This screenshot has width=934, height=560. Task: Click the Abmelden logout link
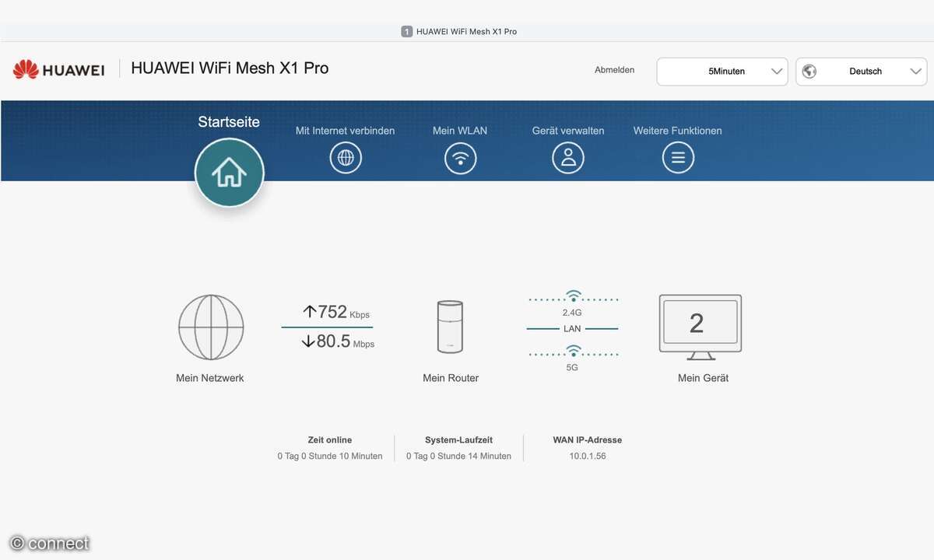click(x=615, y=70)
